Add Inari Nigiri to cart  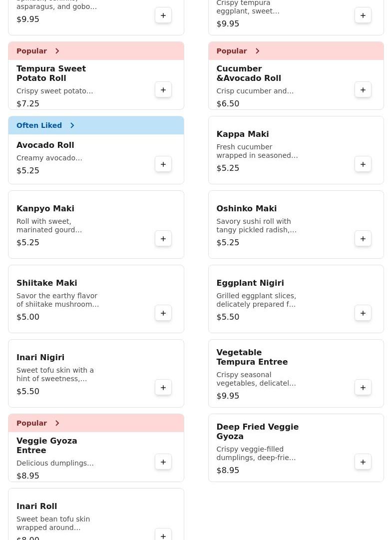click(x=163, y=388)
